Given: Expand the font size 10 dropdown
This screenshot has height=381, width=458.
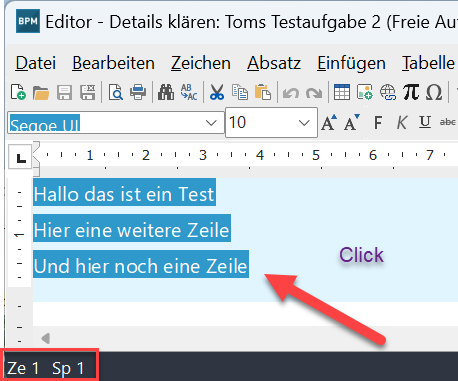Looking at the screenshot, I should coord(304,123).
